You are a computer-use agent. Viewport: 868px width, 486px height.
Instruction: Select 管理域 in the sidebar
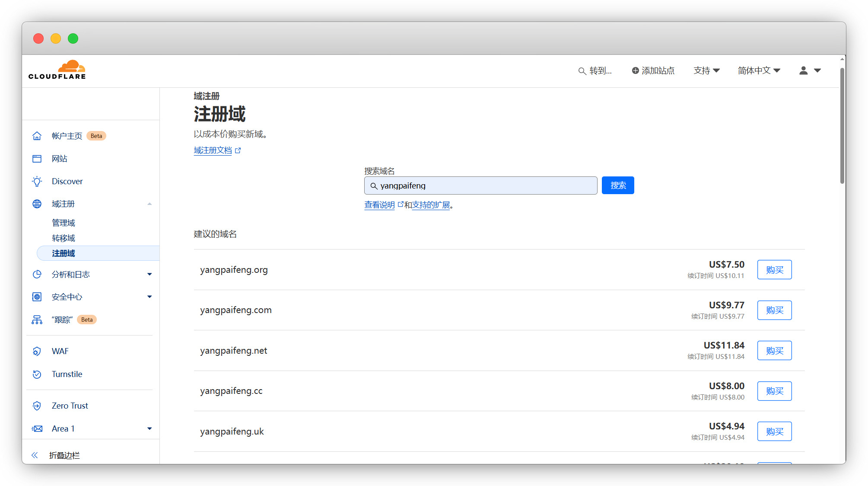64,223
